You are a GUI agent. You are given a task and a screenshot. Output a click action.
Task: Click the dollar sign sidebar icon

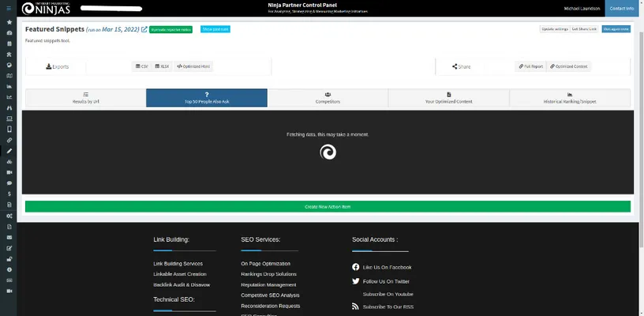coord(9,194)
